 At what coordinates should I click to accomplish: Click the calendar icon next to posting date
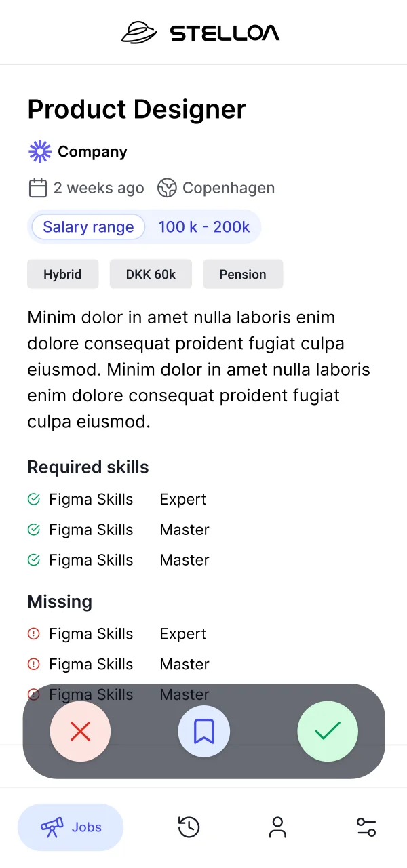[38, 188]
